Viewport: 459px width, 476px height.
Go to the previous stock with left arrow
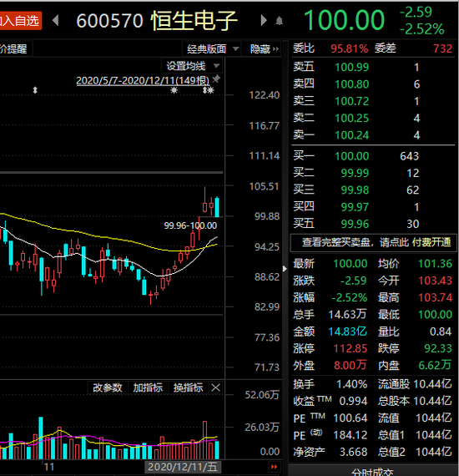56,21
